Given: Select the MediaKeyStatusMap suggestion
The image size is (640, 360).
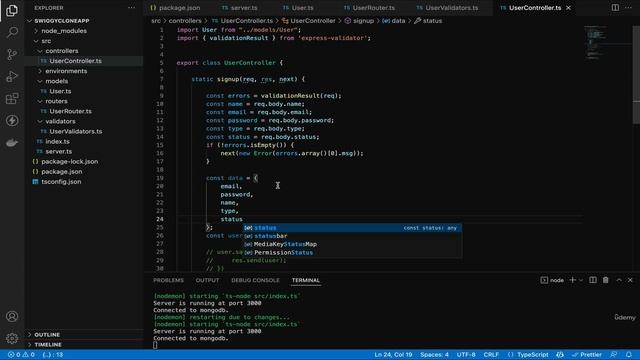Looking at the screenshot, I should [353, 244].
